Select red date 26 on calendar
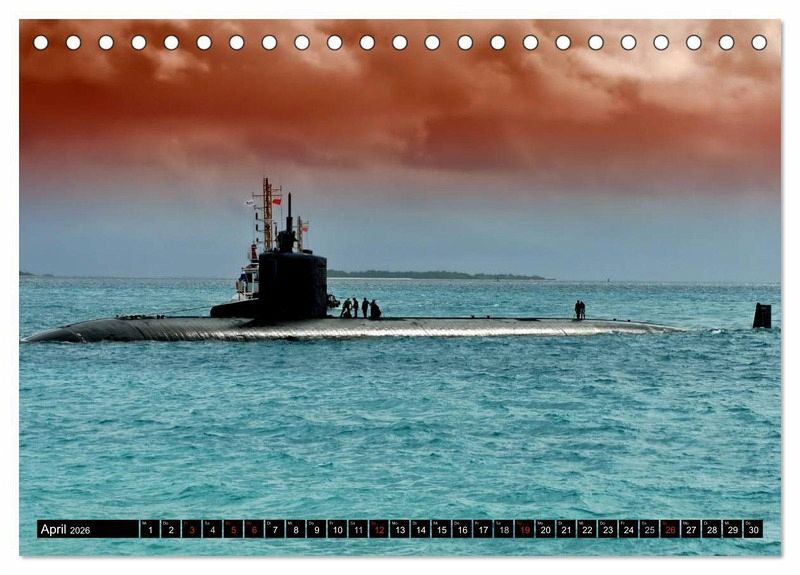The height and width of the screenshot is (575, 800). (670, 529)
